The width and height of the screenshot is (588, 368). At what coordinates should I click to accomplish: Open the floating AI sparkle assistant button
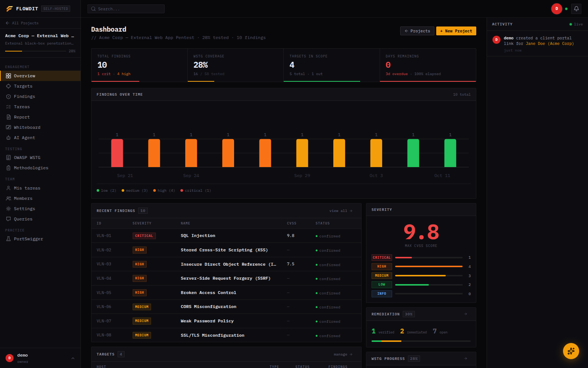click(571, 351)
